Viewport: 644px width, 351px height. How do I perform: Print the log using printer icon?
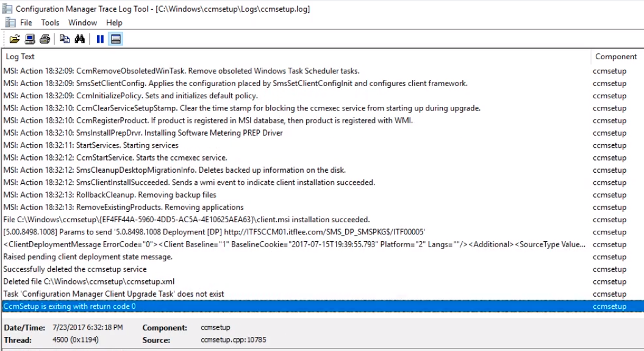tap(45, 39)
